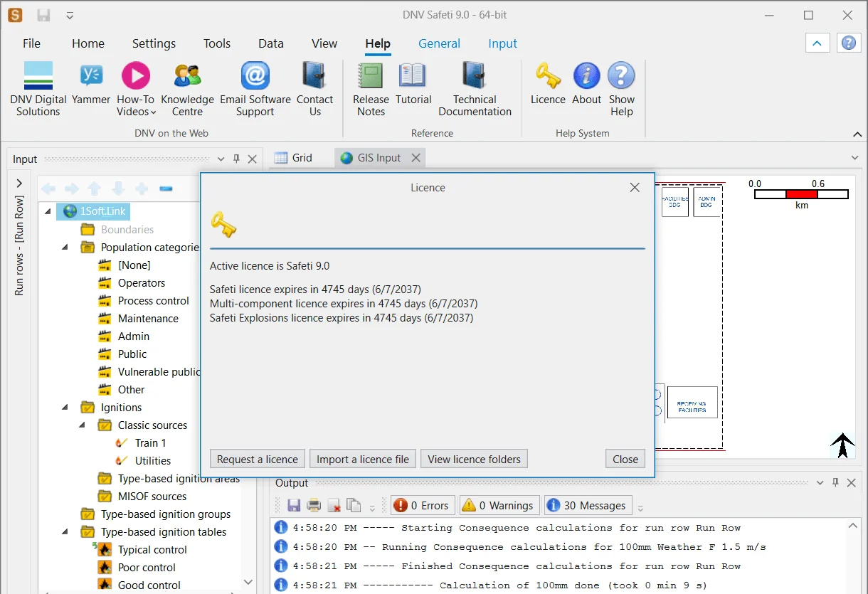Open the General contextual tab
Screen dimensions: 868x594
(439, 43)
